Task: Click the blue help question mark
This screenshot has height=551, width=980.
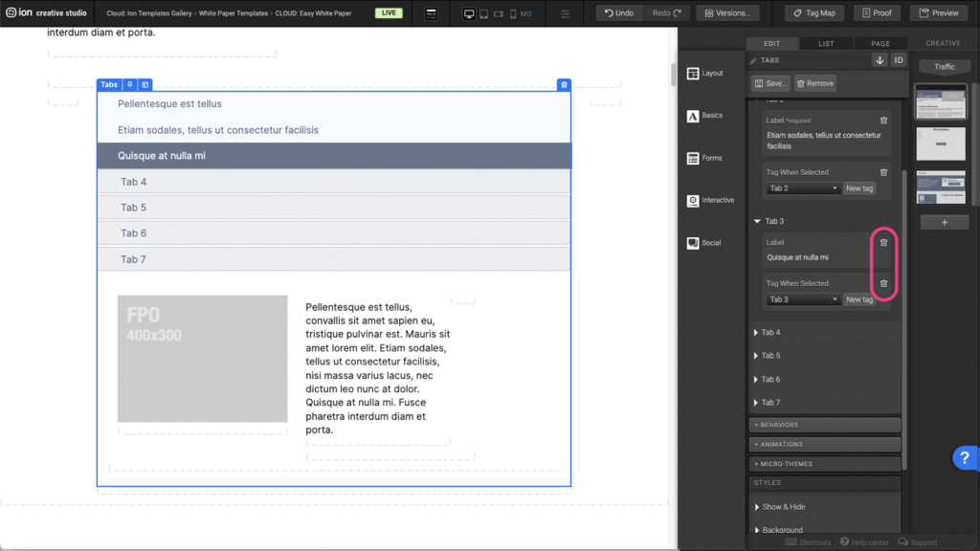Action: tap(965, 458)
